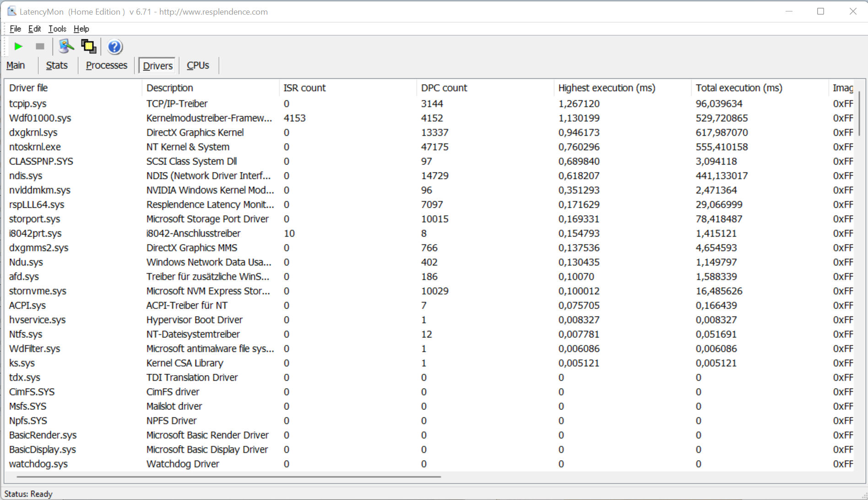The height and width of the screenshot is (500, 868).
Task: Switch to the Stats tab
Action: 57,65
